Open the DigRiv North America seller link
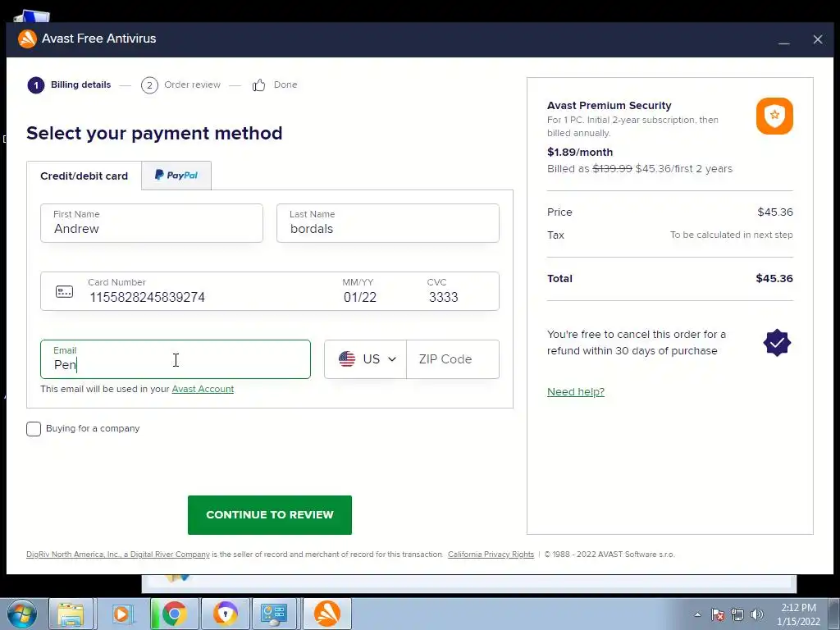This screenshot has height=630, width=840. pos(118,555)
